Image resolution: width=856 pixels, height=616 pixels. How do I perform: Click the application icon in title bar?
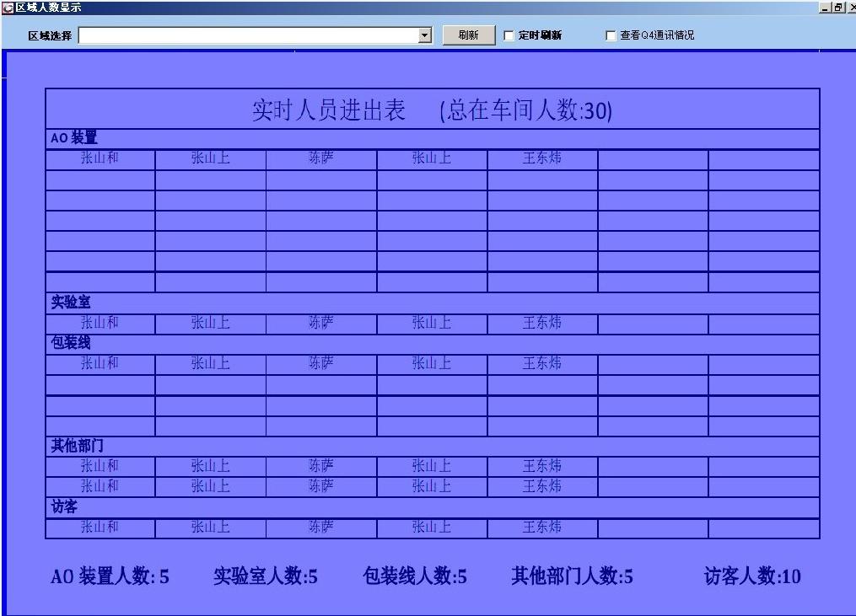pyautogui.click(x=8, y=8)
